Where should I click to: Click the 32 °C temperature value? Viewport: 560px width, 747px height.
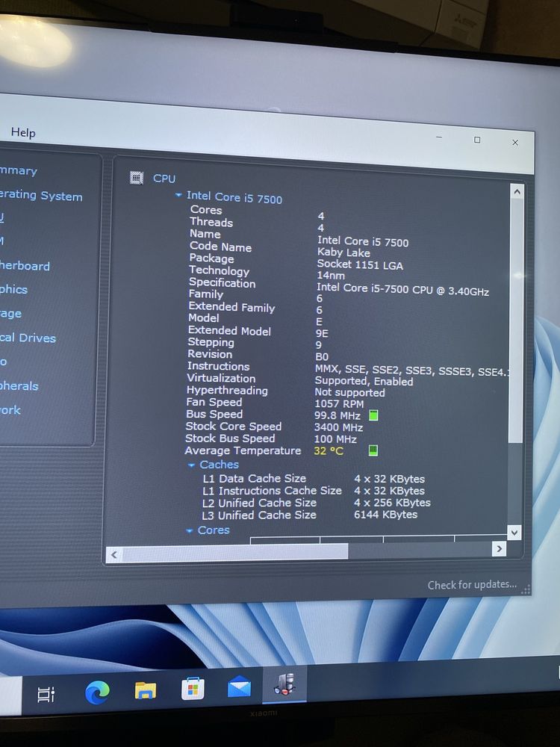[x=329, y=450]
